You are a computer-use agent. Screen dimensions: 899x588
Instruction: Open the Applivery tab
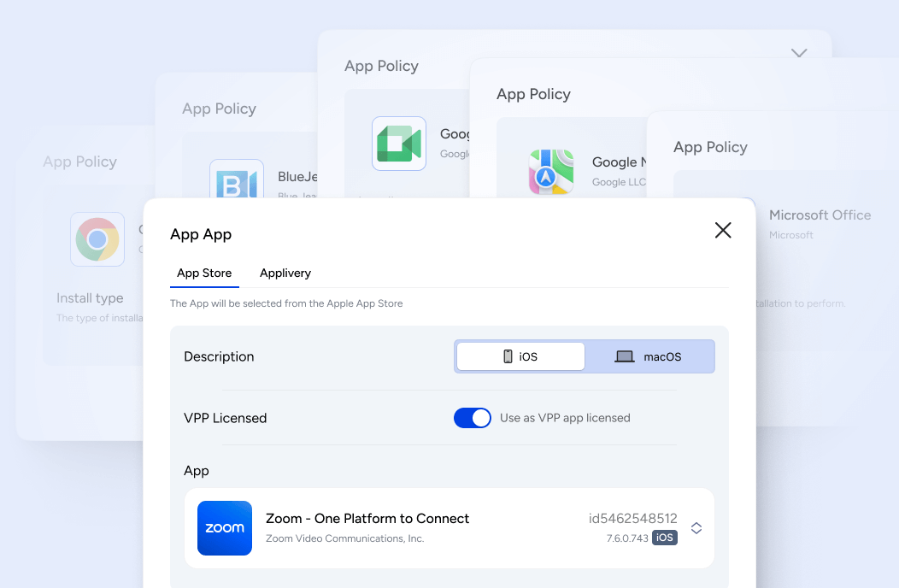click(x=285, y=273)
